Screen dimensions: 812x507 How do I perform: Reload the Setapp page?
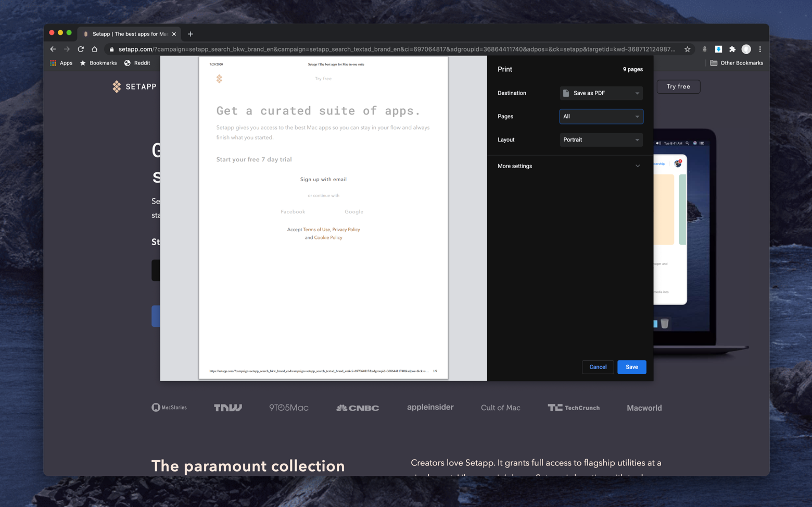coord(81,49)
